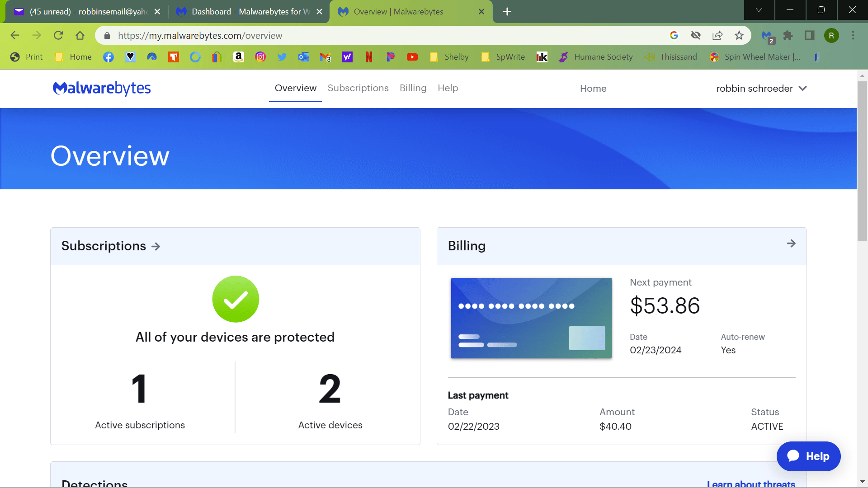Go back to previous page

click(15, 35)
